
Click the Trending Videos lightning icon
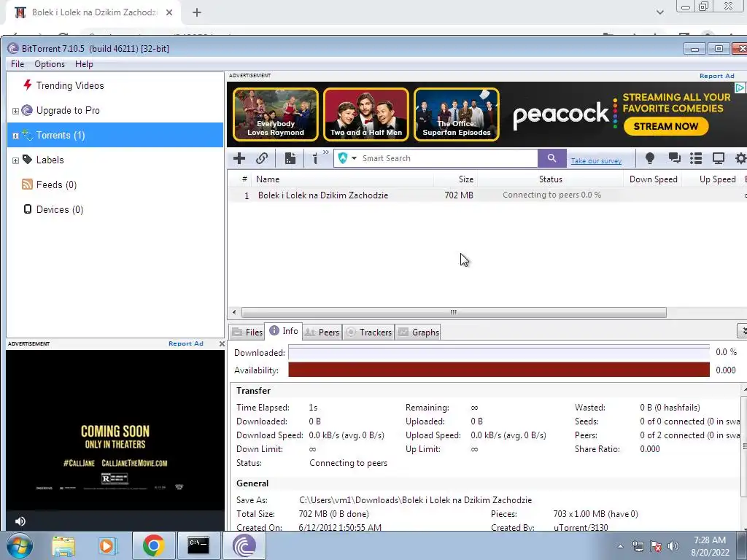coord(27,85)
